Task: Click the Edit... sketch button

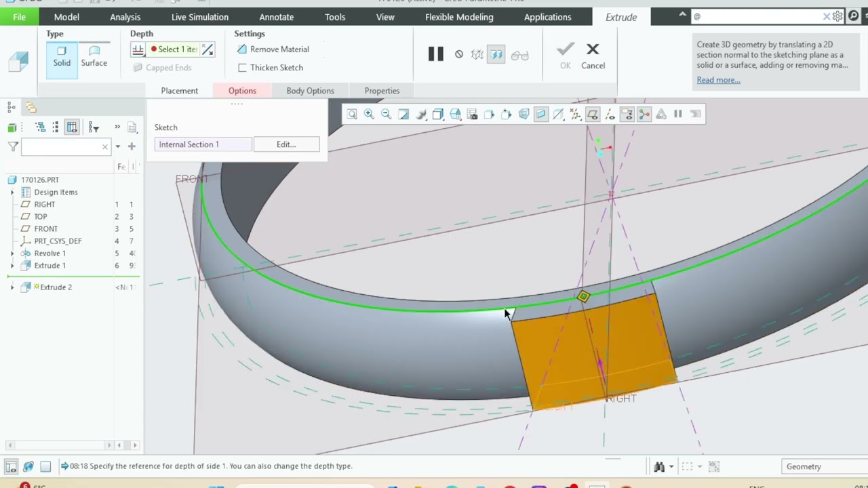Action: 286,144
